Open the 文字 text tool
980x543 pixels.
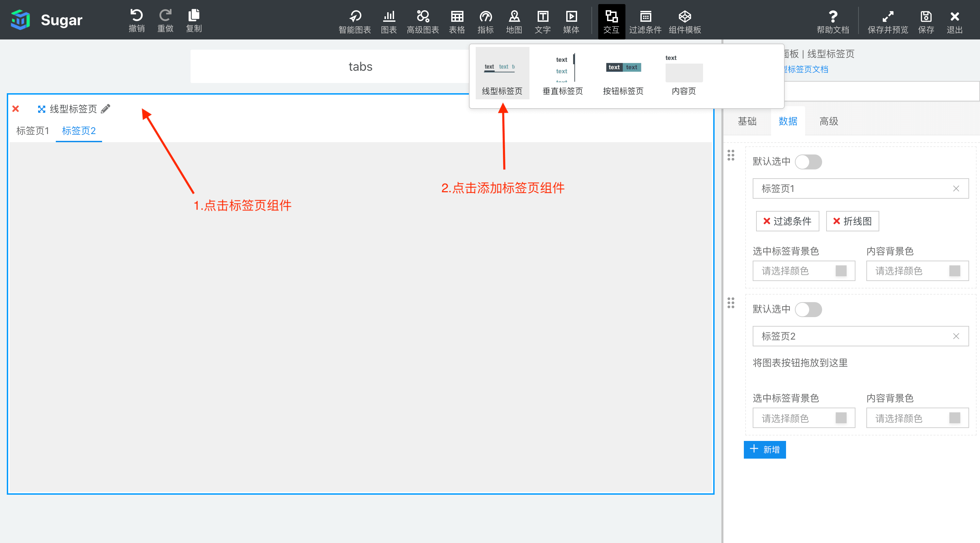pos(542,22)
